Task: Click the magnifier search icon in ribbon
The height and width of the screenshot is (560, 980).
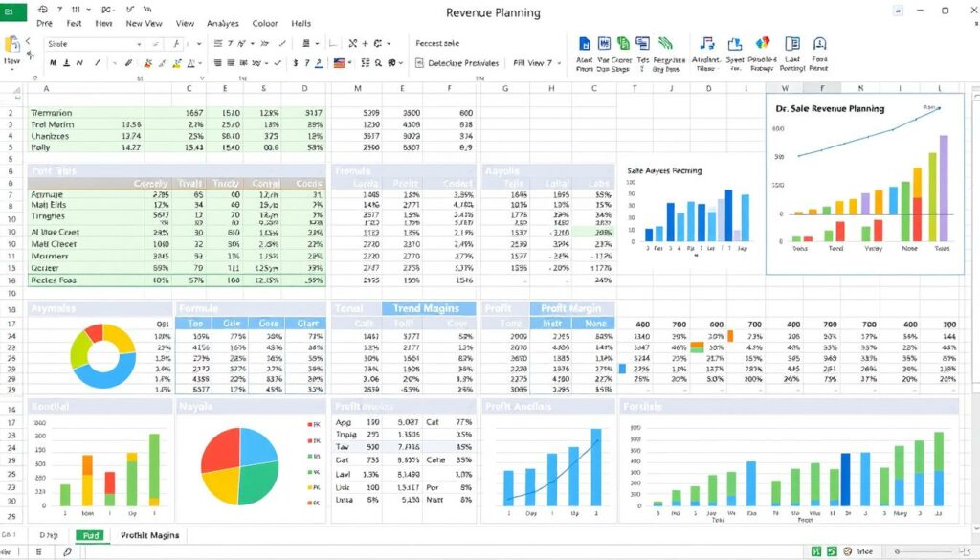Action: click(378, 63)
